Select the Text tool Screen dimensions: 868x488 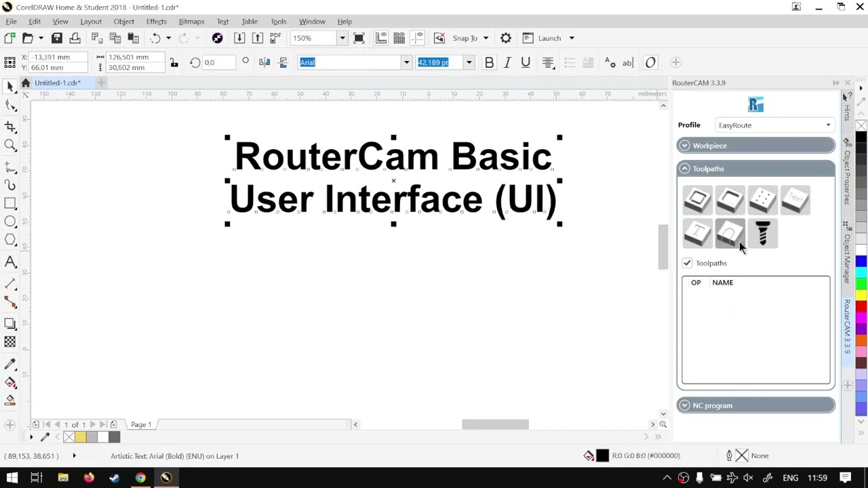pyautogui.click(x=10, y=262)
